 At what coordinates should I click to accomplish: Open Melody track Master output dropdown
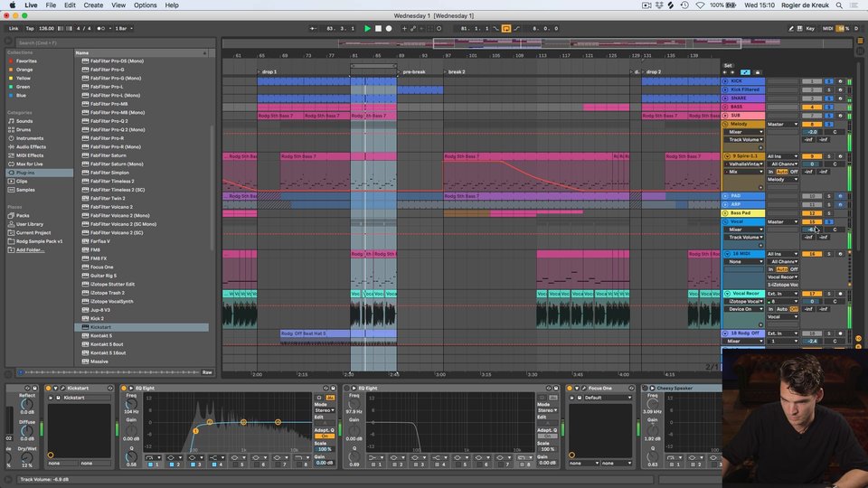click(x=782, y=125)
